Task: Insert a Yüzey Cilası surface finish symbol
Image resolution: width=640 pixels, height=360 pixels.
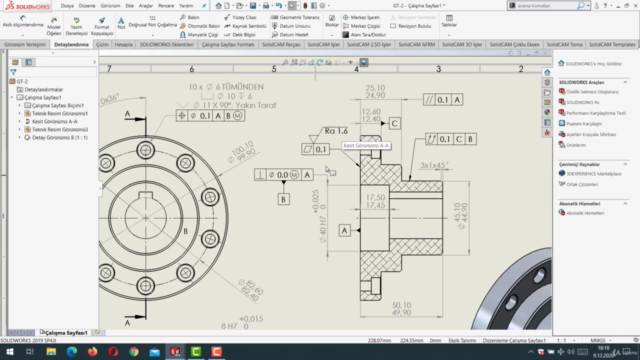Action: tap(240, 17)
